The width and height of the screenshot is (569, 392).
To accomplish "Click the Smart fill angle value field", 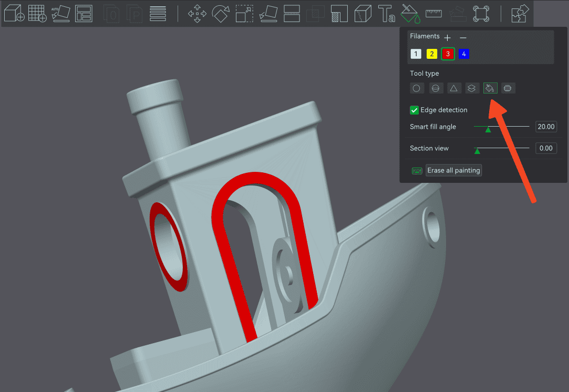I will click(545, 127).
